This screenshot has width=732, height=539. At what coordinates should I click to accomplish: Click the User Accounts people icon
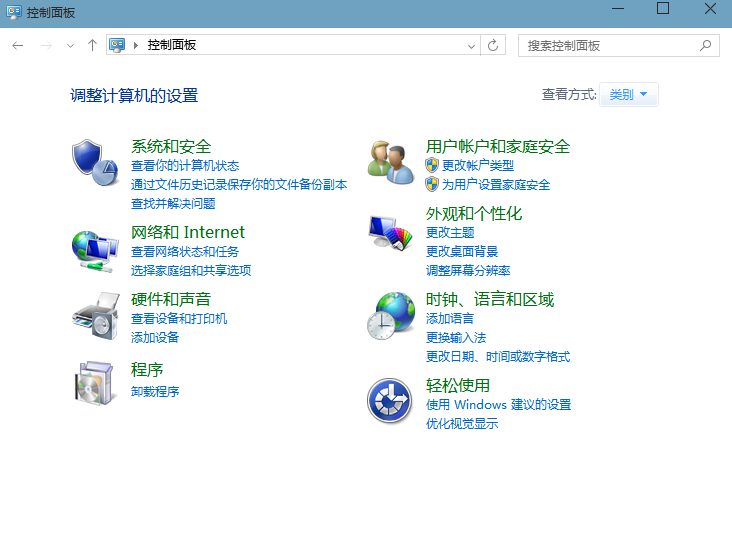(x=390, y=163)
